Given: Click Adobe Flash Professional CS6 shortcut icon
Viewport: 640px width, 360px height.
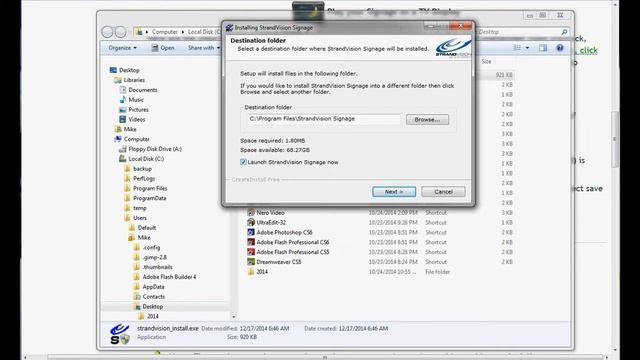Looking at the screenshot, I should point(251,242).
